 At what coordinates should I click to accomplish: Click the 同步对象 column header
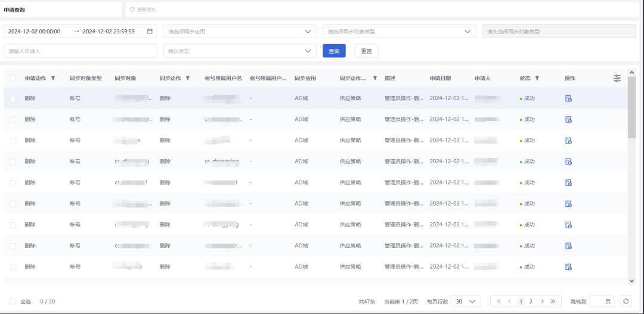125,78
